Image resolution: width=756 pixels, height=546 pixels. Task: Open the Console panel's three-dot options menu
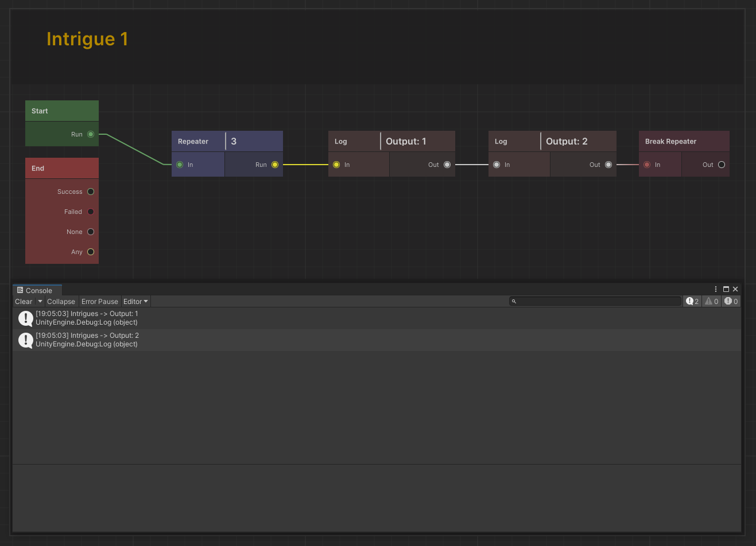click(x=716, y=289)
